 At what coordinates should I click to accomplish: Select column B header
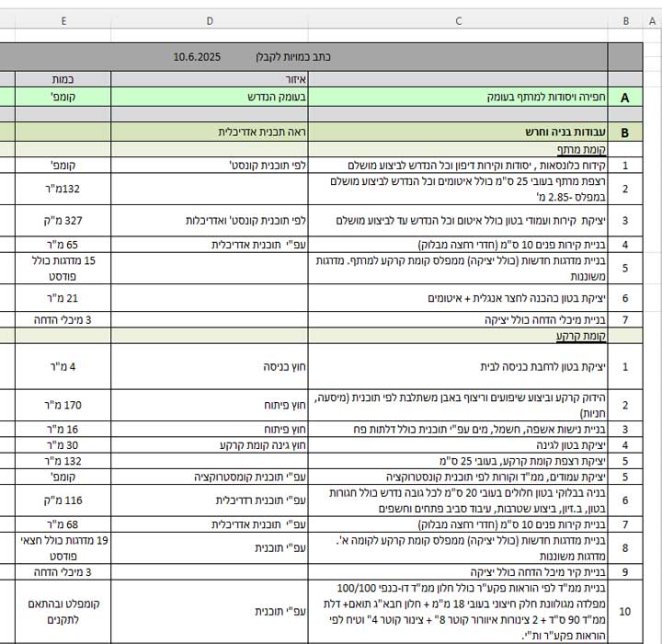[625, 21]
